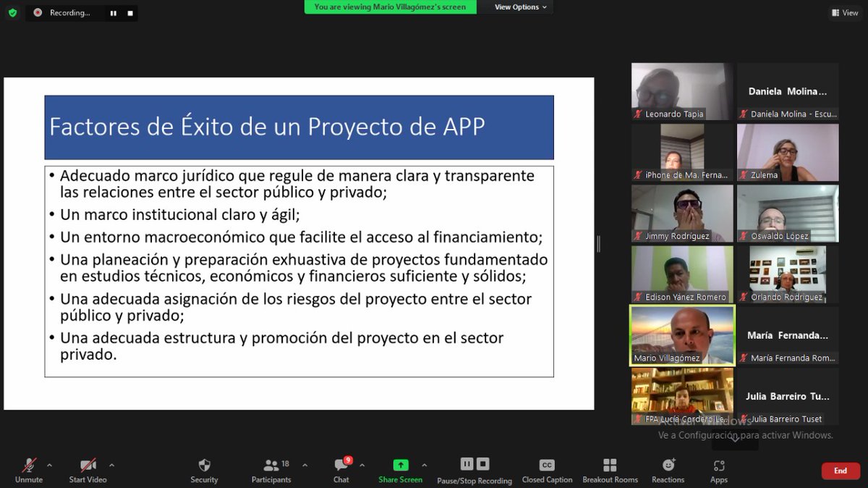Select Julia Barreiro Tuset's participant tile
Viewport: 868px width, 488px height.
(x=788, y=396)
